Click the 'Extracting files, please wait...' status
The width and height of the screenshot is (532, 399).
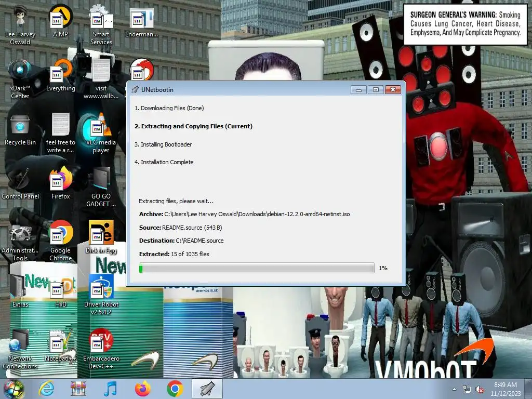176,201
